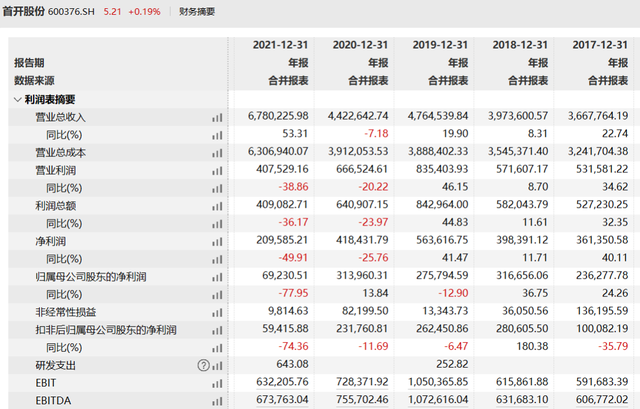640x409 pixels.
Task: Click the 数据来源 row label
Action: pos(34,80)
